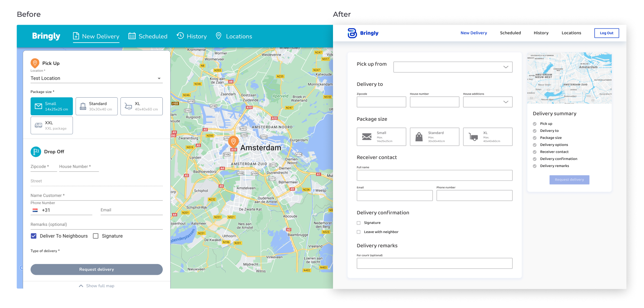The width and height of the screenshot is (644, 308).
Task: Choose the After Small Max. 14x25x25cm card
Action: [381, 137]
